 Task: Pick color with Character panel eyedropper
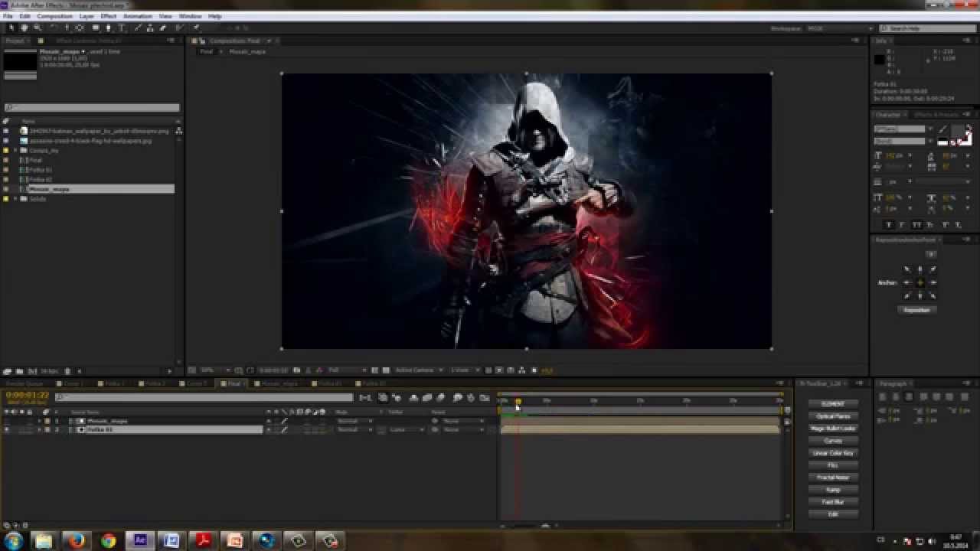pyautogui.click(x=943, y=129)
